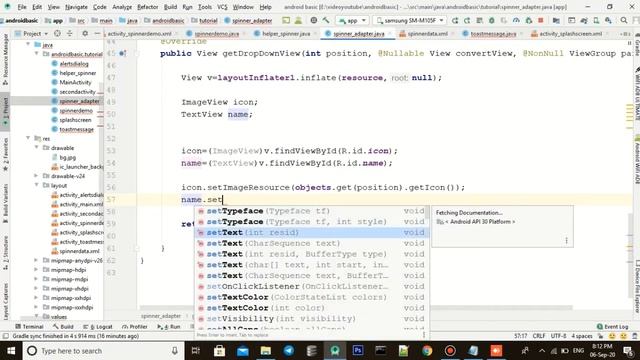
Task: Click the Make Project hammer icon
Action: coord(326,20)
